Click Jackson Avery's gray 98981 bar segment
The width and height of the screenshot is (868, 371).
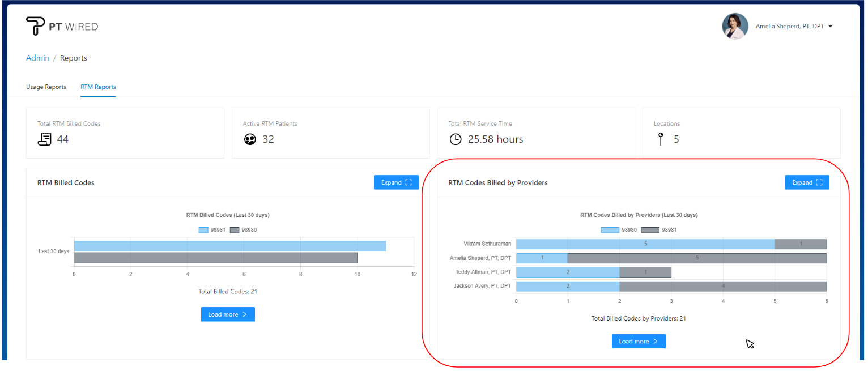(x=722, y=287)
